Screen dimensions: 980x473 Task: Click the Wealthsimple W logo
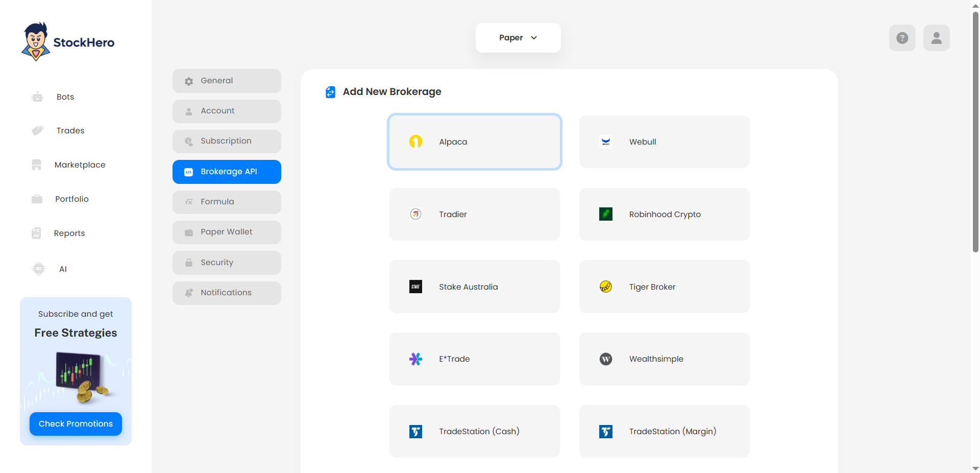[x=606, y=359]
